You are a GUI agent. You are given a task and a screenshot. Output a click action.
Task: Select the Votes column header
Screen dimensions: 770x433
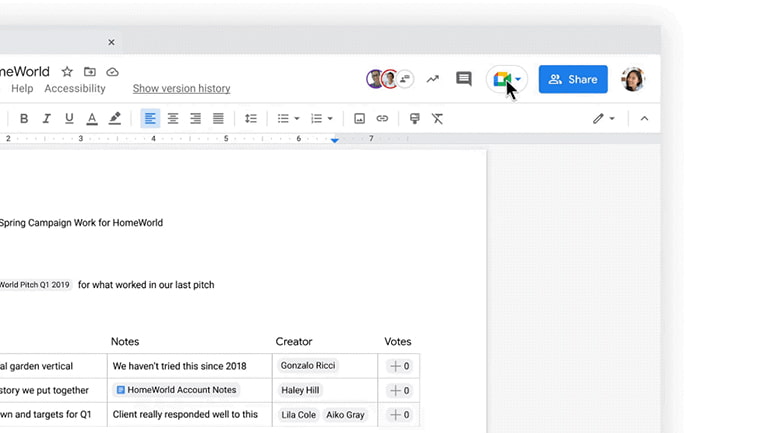pyautogui.click(x=398, y=341)
